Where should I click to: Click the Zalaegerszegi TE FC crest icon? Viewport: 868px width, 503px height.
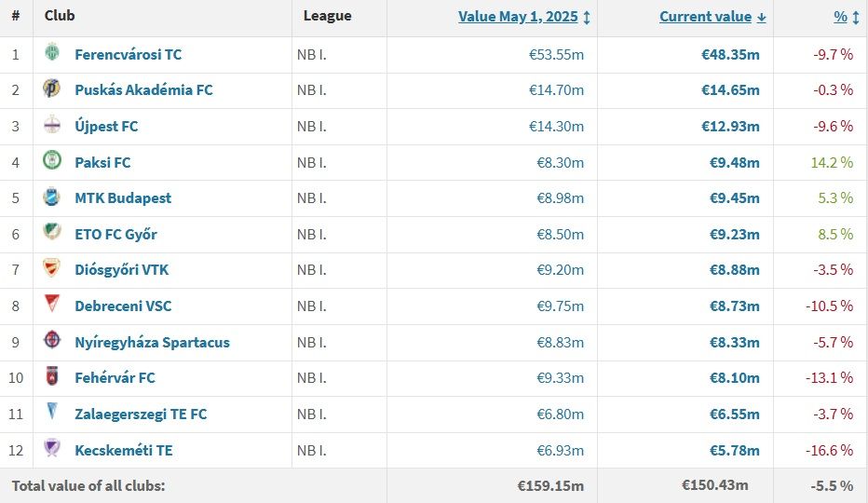(52, 411)
